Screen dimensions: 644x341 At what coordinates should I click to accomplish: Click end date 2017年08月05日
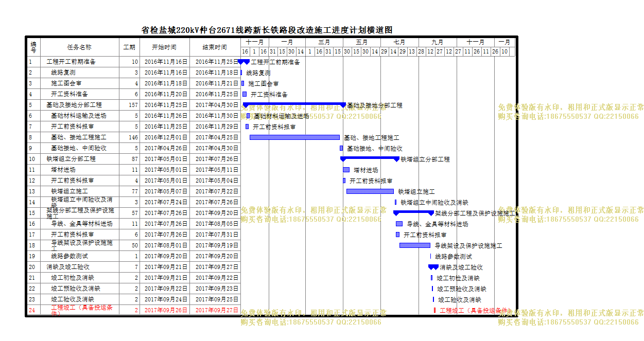coord(217,224)
